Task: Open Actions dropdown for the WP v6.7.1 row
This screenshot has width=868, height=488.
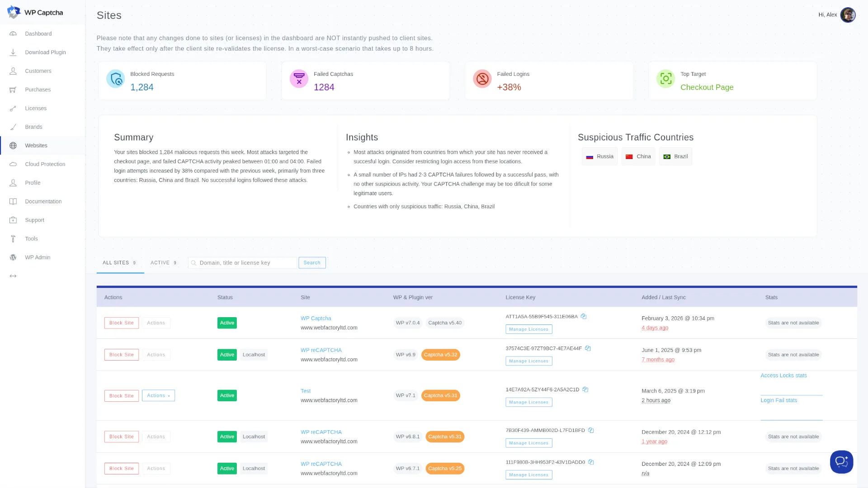Action: [x=156, y=469]
